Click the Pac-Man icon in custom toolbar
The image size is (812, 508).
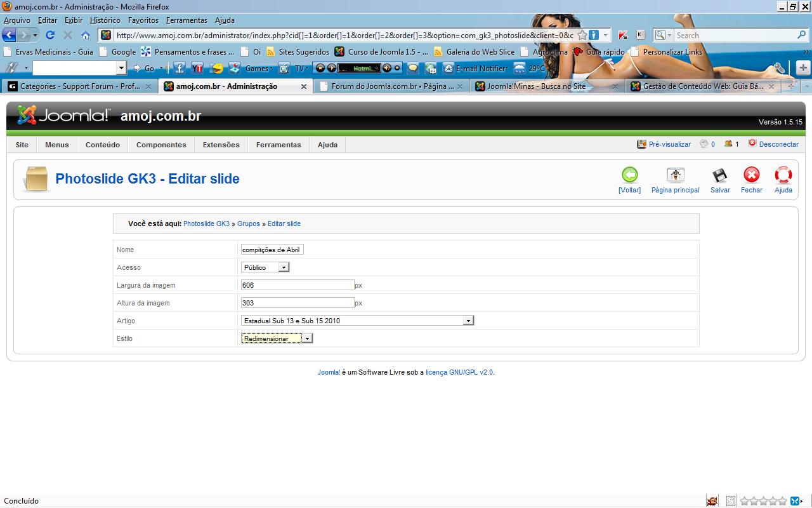(x=218, y=68)
